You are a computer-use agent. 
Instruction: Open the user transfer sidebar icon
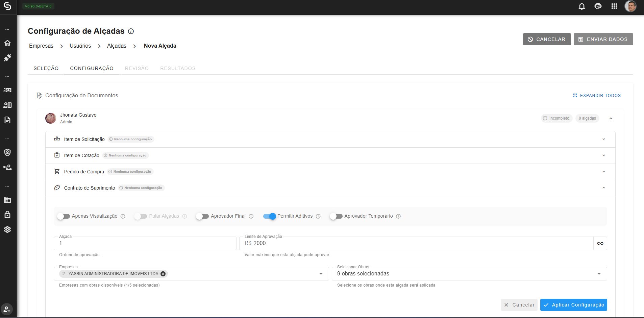pos(7,167)
